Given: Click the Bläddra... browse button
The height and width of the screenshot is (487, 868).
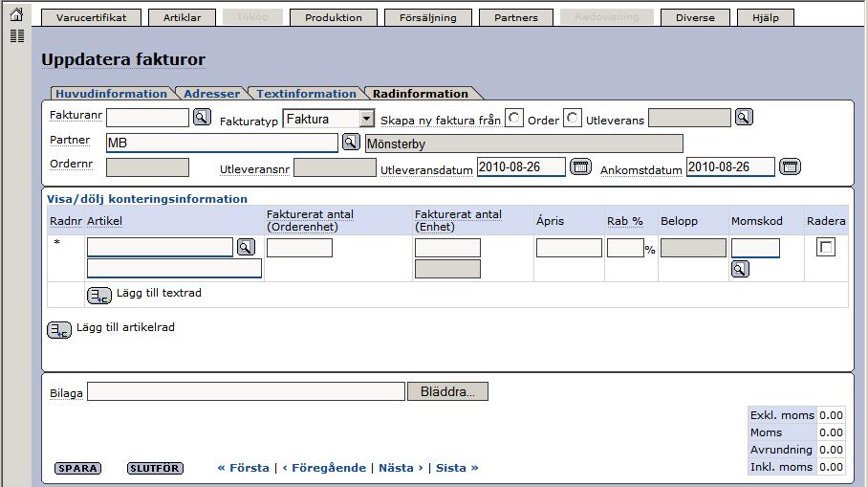Looking at the screenshot, I should 447,391.
